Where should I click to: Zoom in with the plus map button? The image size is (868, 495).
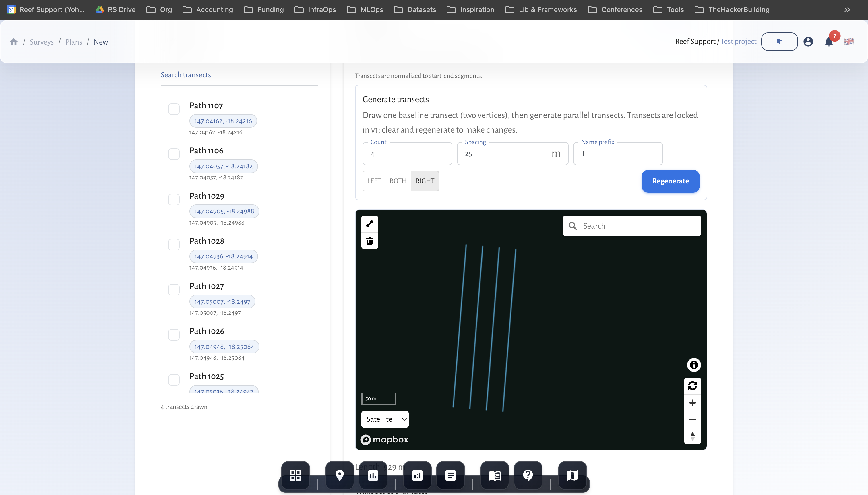tap(692, 403)
